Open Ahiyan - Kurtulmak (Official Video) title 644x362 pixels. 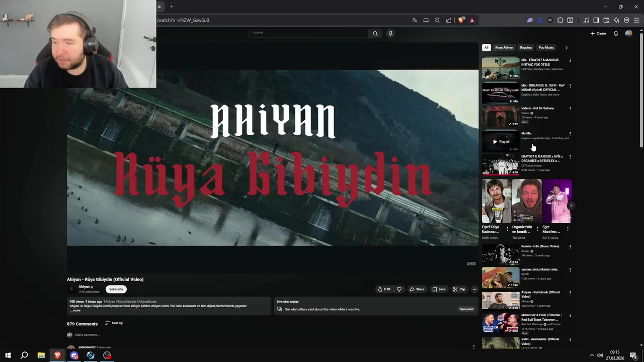[x=540, y=294]
